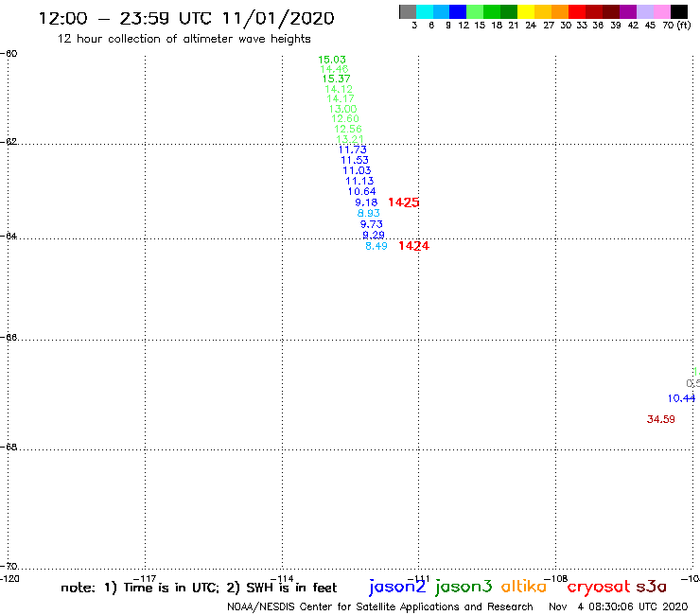
Task: Click the gray swatch in the color legend
Action: (x=408, y=11)
